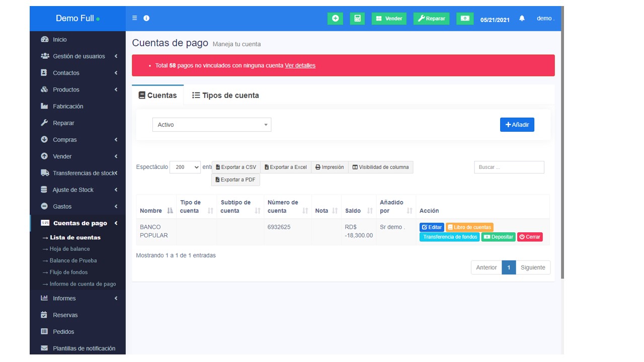Click the green plus circle icon in header
The image size is (644, 362).
(x=335, y=19)
